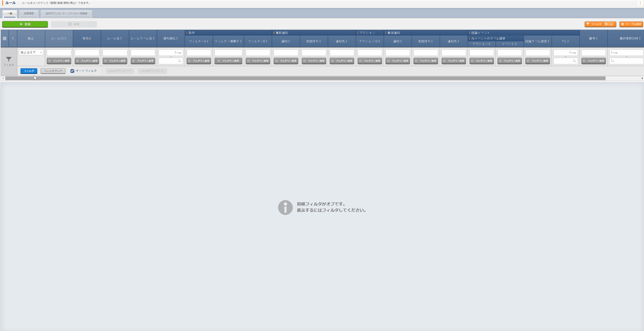Sort by TTL column arrows
Screen dimensions: 644x331
pos(568,41)
